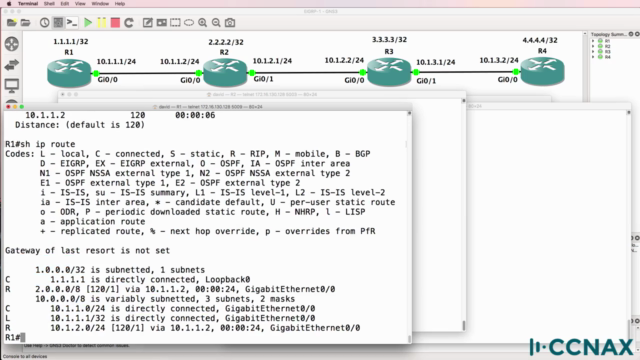The image size is (640, 360).
Task: Open the View menu
Action: pyautogui.click(x=80, y=4)
